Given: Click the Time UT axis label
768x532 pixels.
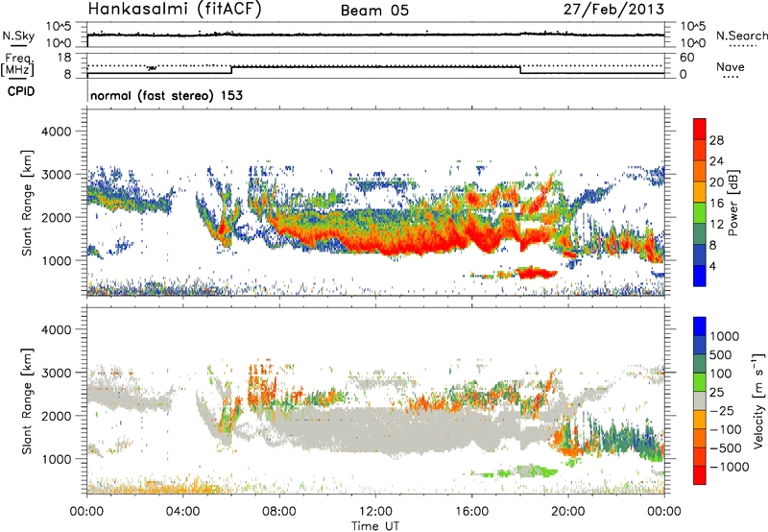Looking at the screenshot, I should click(375, 525).
